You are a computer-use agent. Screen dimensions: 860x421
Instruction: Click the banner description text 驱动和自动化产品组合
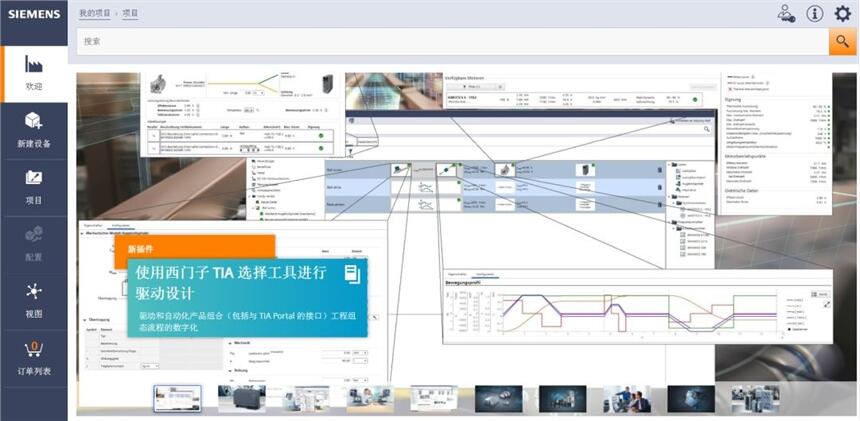[248, 322]
